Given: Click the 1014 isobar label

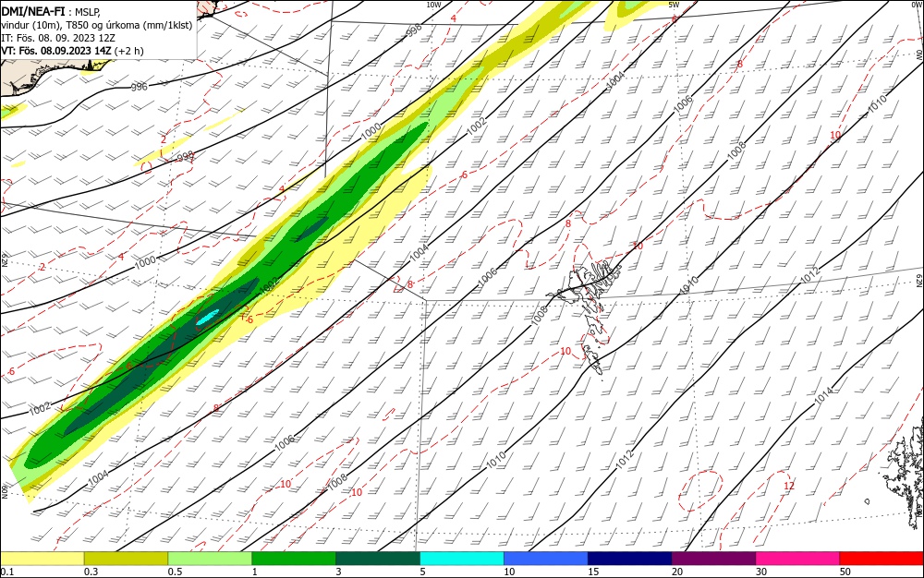Looking at the screenshot, I should tap(824, 395).
